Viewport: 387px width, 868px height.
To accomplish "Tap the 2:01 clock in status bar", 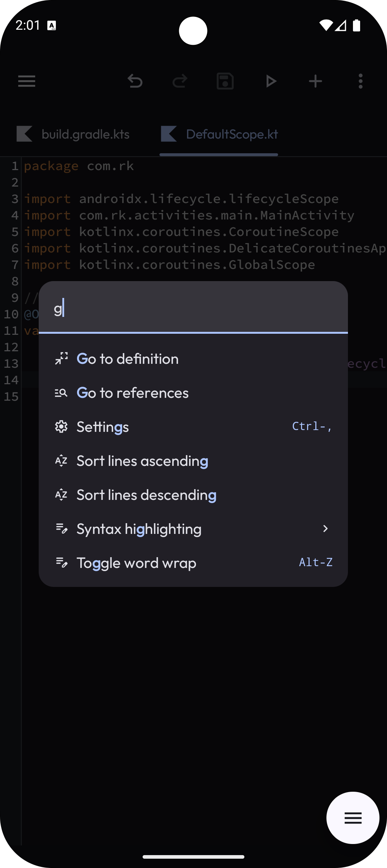I will point(28,25).
